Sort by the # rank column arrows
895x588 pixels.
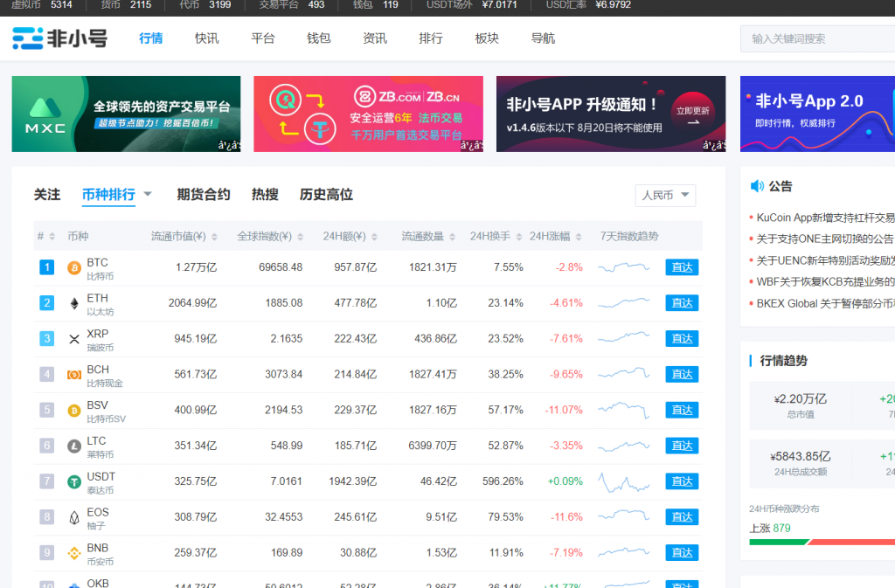click(52, 236)
